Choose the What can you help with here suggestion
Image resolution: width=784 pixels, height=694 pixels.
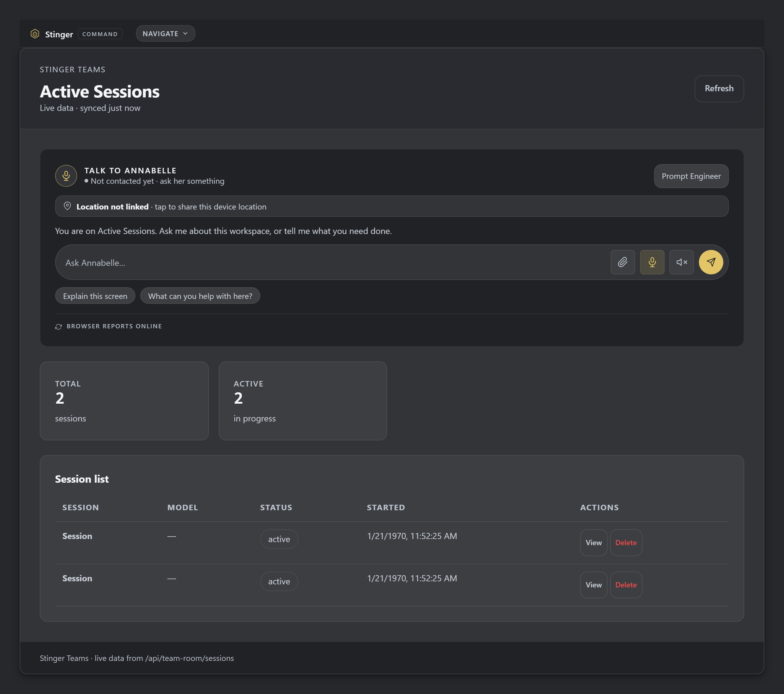coord(200,296)
